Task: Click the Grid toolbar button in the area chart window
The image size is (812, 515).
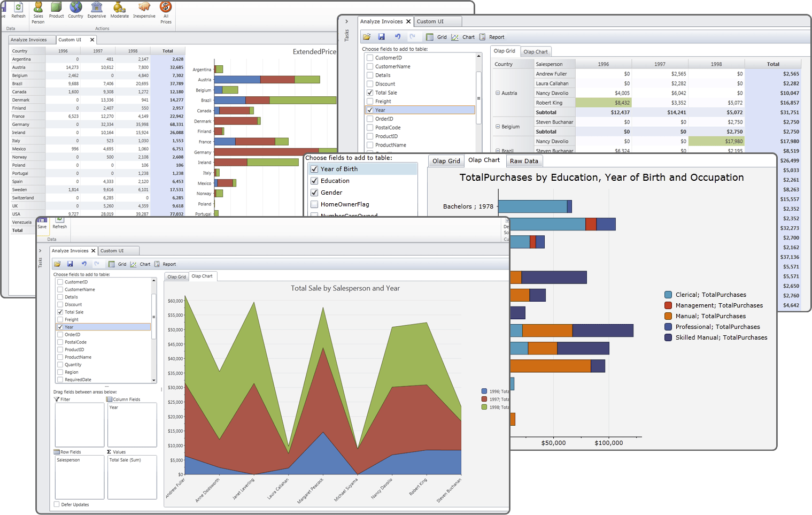Action: point(117,264)
